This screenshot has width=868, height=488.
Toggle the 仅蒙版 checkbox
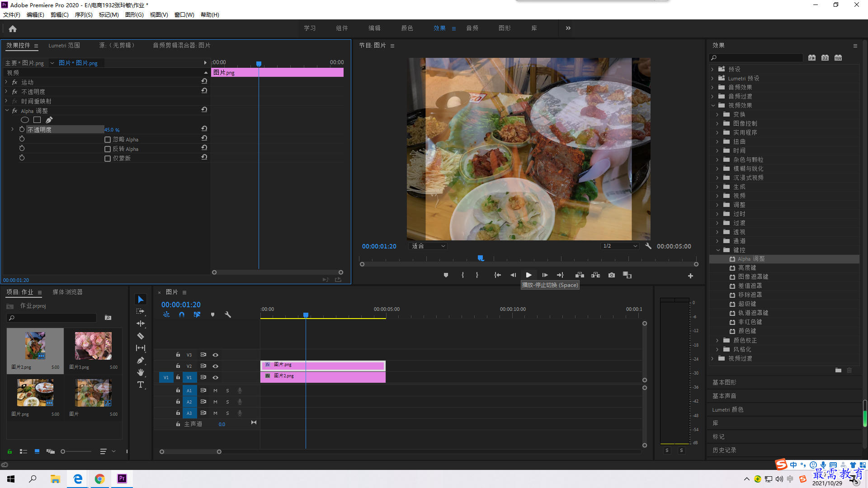click(108, 159)
